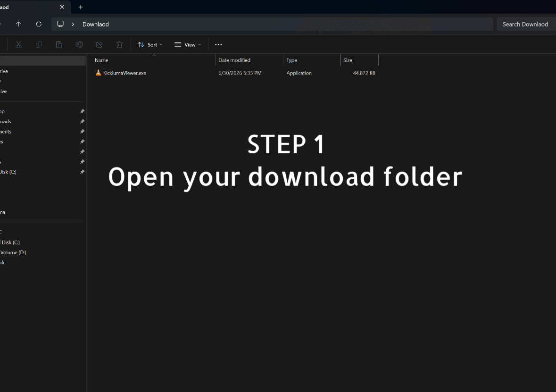Sort by the Name column header
Viewport: 556px width, 392px height.
[101, 60]
